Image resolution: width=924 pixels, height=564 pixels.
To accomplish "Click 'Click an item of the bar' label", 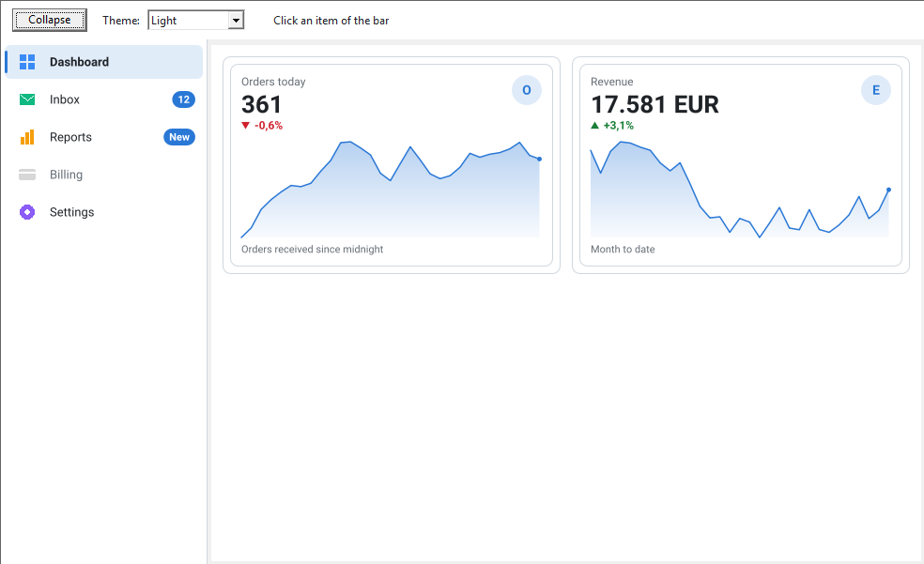I will tap(331, 21).
